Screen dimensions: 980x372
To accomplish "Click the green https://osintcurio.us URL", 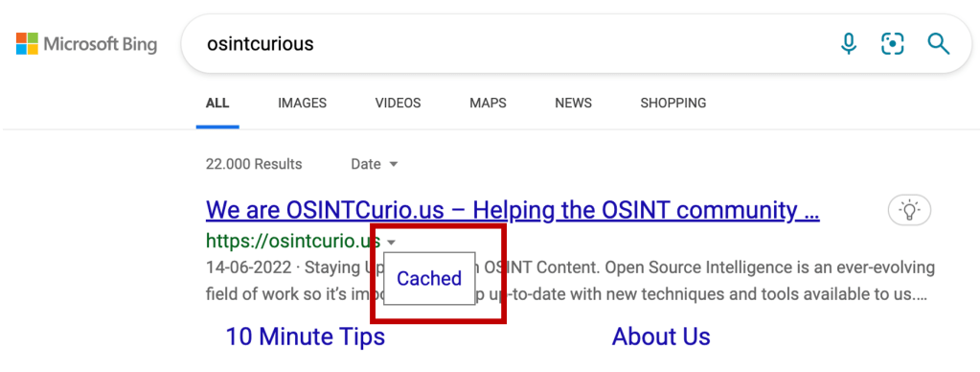I will point(293,241).
